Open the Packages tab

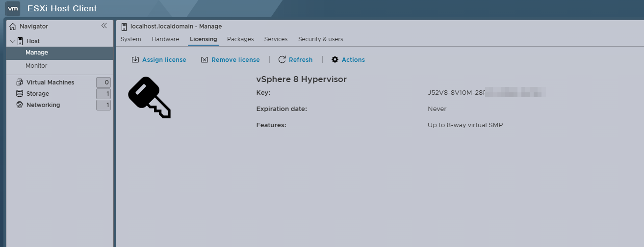(x=240, y=39)
